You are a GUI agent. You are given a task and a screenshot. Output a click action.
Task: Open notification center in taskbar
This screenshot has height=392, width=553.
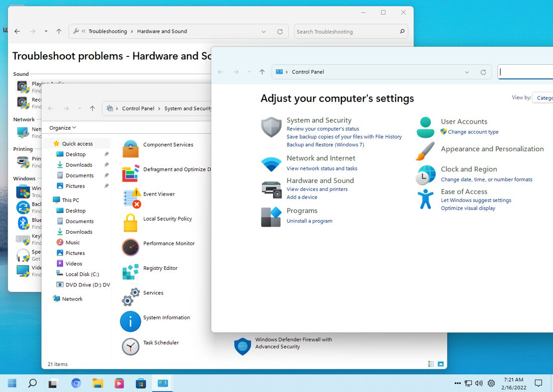[538, 383]
